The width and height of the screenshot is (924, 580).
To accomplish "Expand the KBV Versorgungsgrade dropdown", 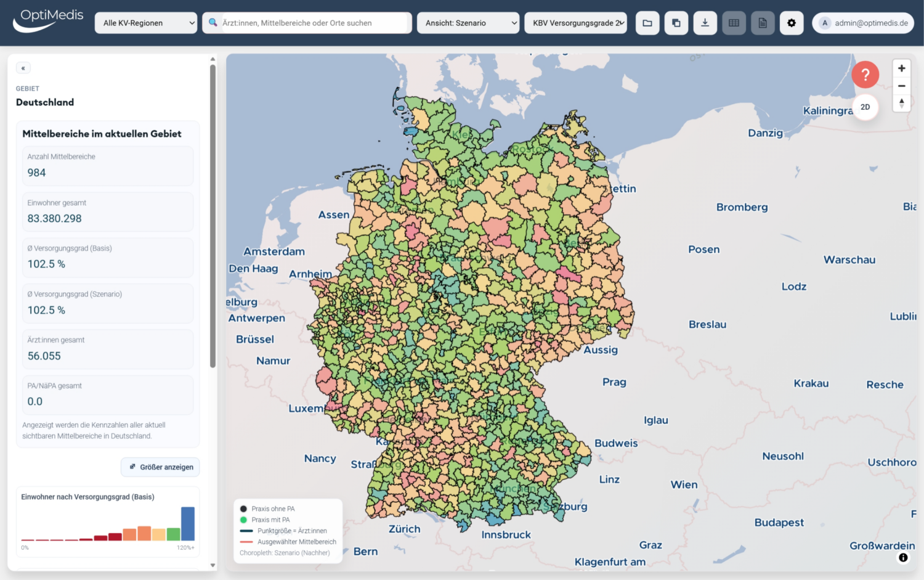I will pos(576,23).
